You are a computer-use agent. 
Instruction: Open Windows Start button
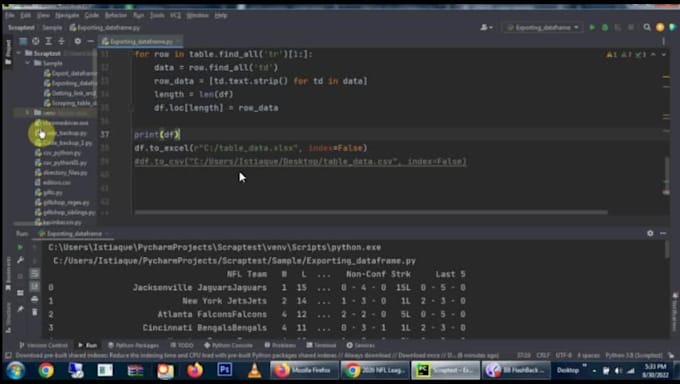pyautogui.click(x=16, y=371)
